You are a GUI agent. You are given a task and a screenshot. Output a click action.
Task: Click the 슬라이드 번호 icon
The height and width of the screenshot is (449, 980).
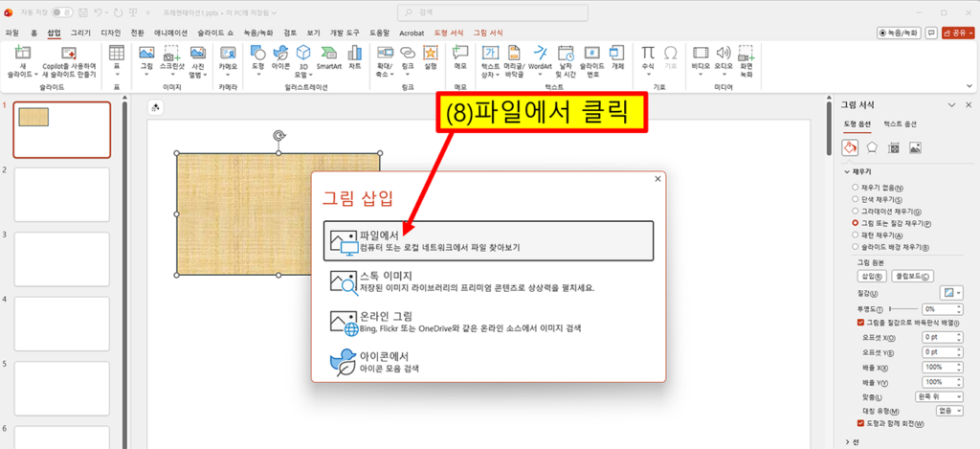pyautogui.click(x=591, y=53)
